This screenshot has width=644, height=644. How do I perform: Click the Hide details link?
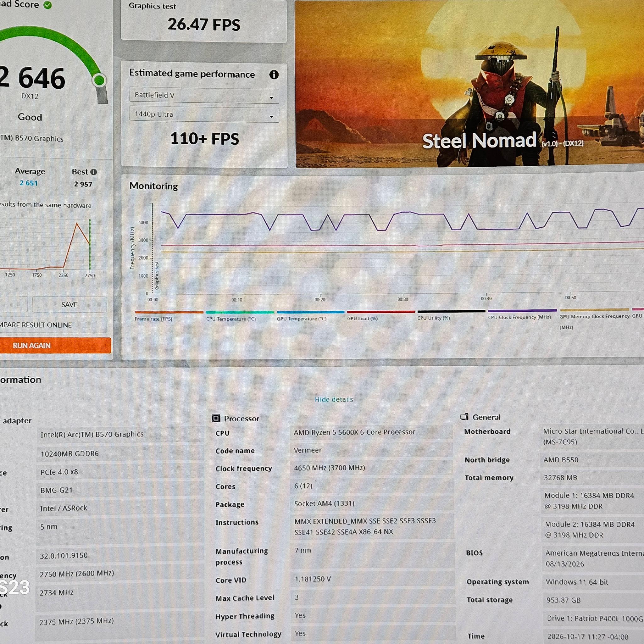(x=334, y=399)
